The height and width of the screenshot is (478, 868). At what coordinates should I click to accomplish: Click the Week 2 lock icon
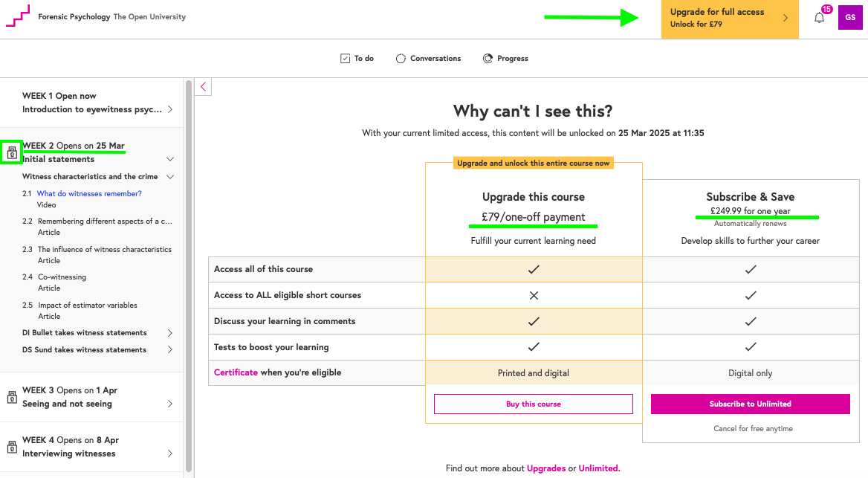[12, 153]
